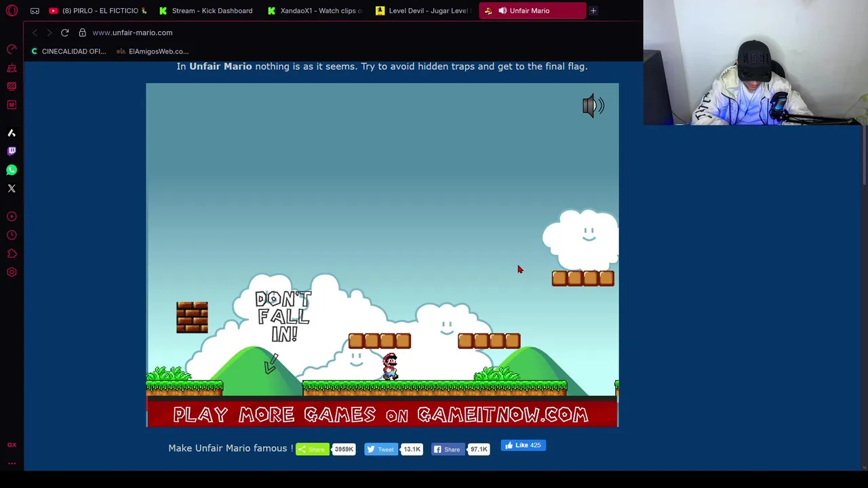
Task: Open sidebar three-dot more options
Action: click(12, 464)
